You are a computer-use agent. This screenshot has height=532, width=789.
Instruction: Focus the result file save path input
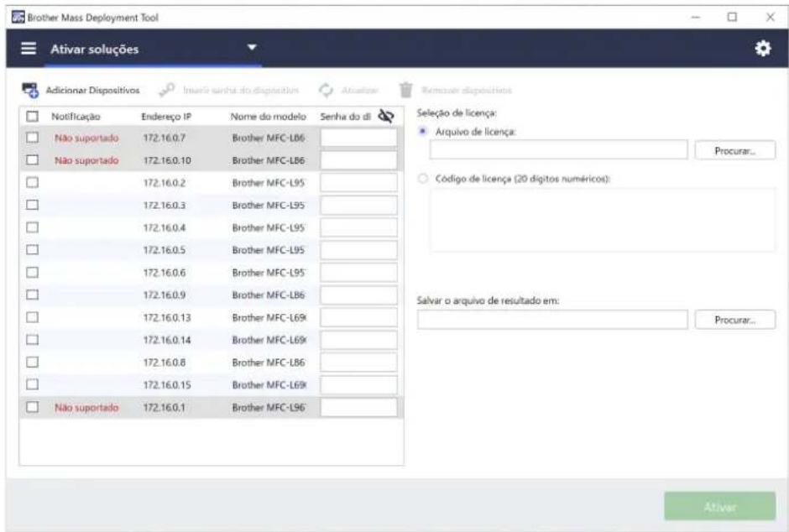pyautogui.click(x=552, y=320)
